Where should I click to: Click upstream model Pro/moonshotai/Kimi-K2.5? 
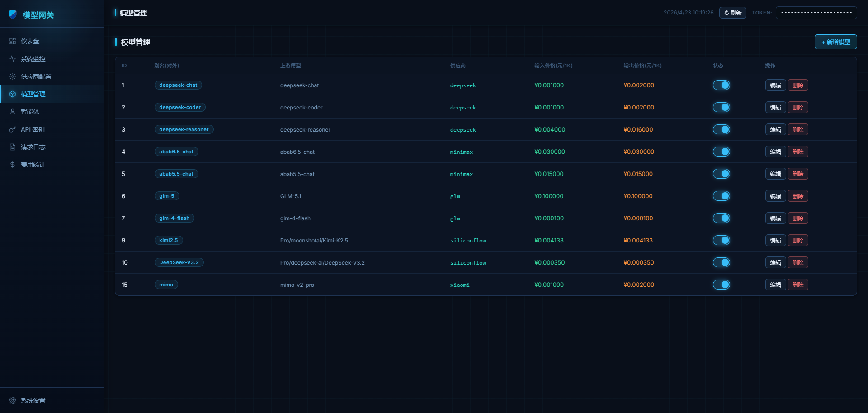[x=314, y=241]
